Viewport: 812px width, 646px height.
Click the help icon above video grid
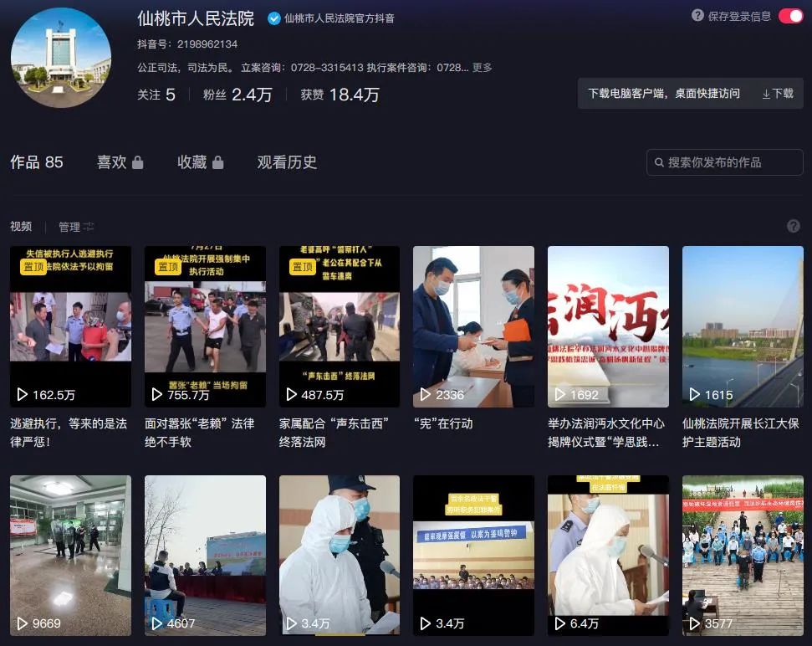pos(793,226)
